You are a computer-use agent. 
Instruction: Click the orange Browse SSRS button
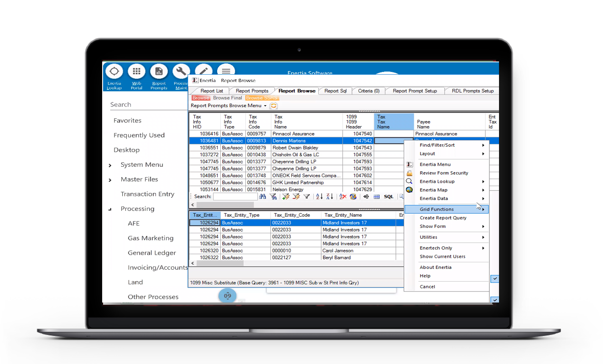tap(262, 98)
